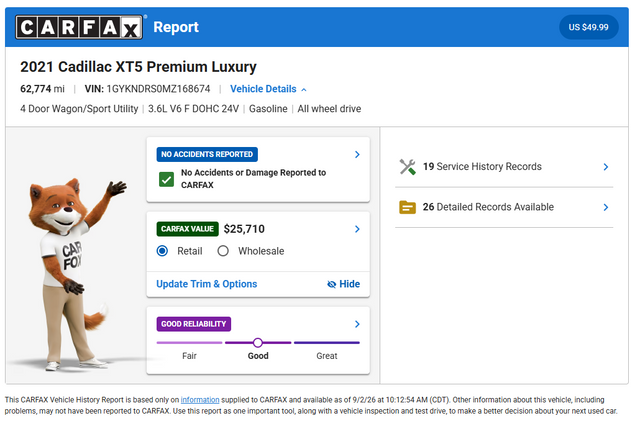Click the All wheel drive text

point(329,109)
